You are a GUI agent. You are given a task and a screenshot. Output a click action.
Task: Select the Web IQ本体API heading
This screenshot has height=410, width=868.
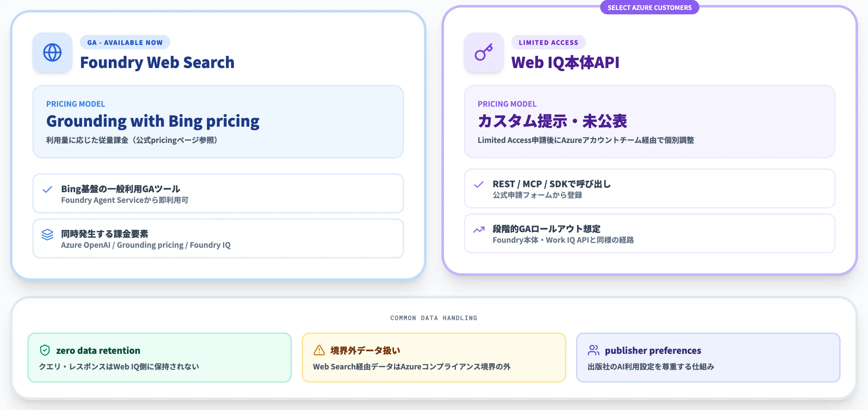point(565,62)
